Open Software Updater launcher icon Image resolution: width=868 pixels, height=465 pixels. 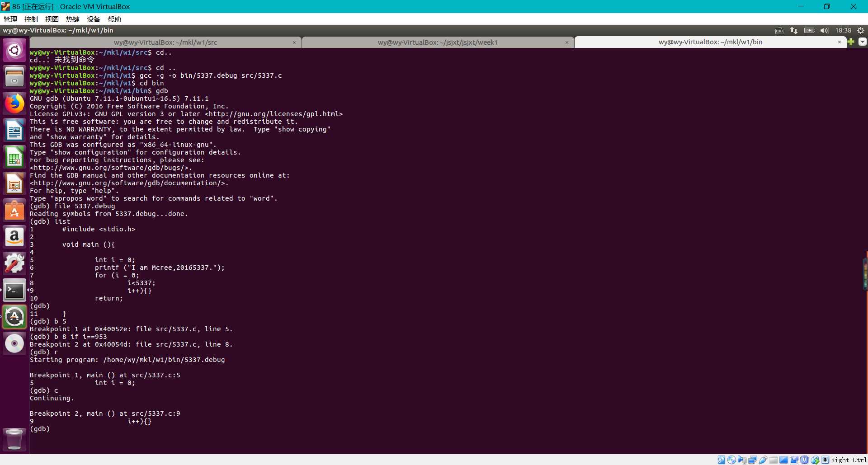pyautogui.click(x=14, y=317)
